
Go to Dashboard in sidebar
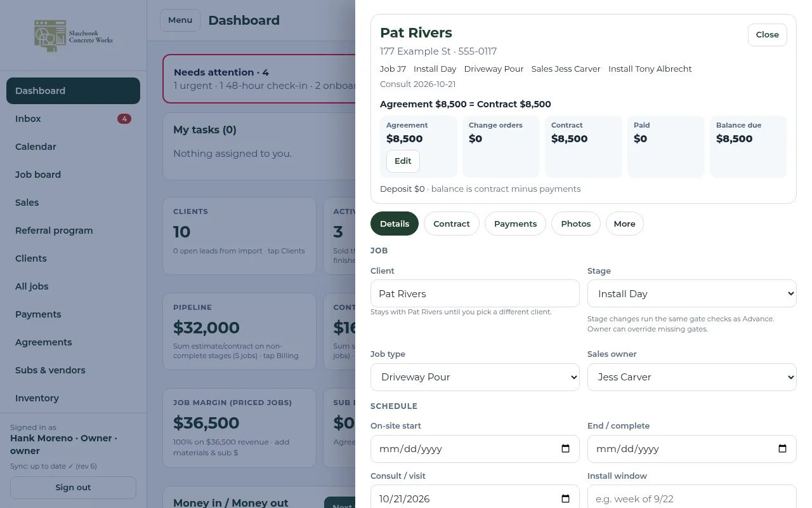click(73, 91)
